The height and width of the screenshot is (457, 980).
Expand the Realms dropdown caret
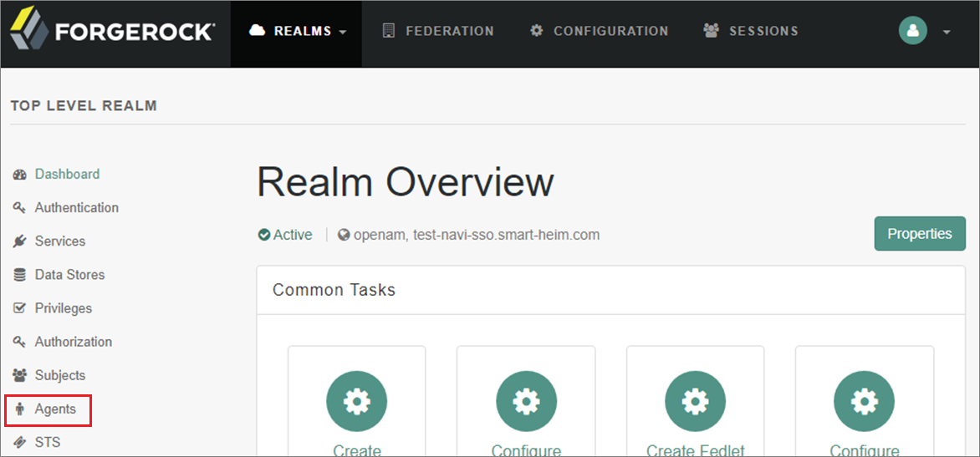343,32
